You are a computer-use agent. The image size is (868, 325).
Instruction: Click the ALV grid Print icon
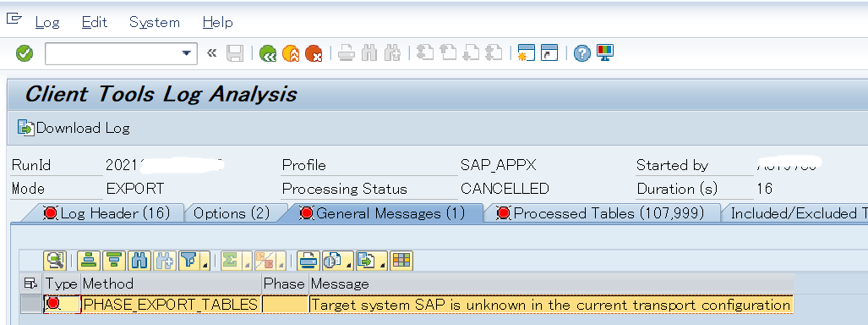click(x=308, y=260)
